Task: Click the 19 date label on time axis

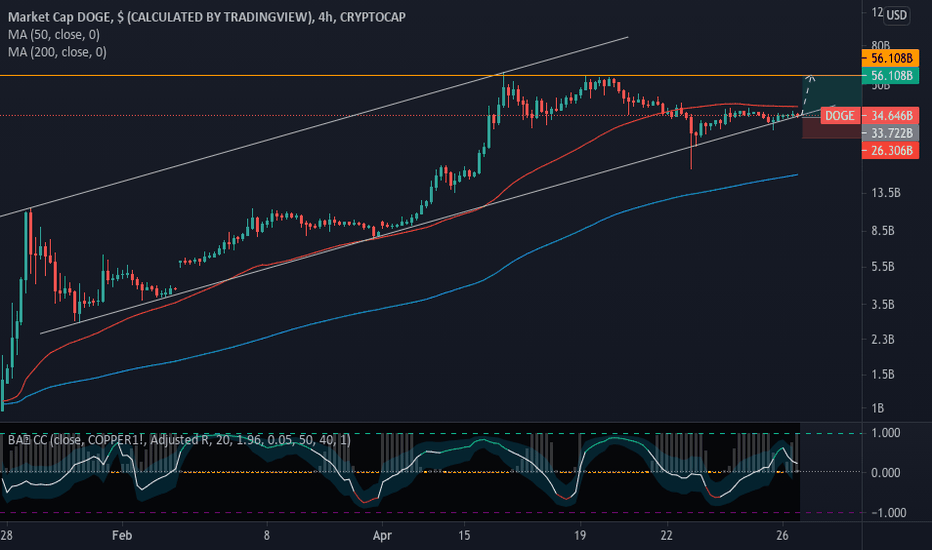Action: pos(580,535)
